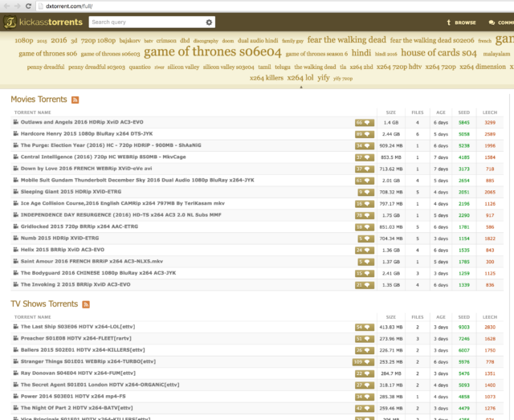
Task: Open the Community menu item
Action: [x=501, y=22]
